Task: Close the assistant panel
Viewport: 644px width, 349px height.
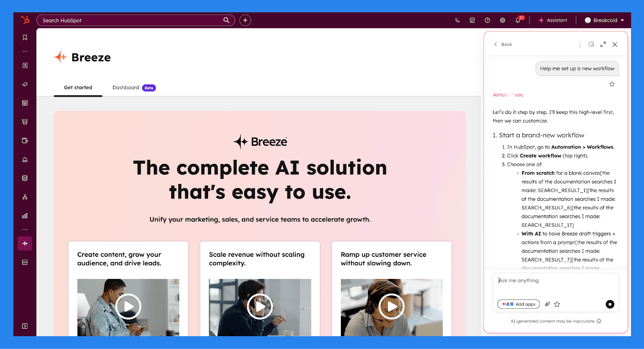Action: pyautogui.click(x=615, y=44)
